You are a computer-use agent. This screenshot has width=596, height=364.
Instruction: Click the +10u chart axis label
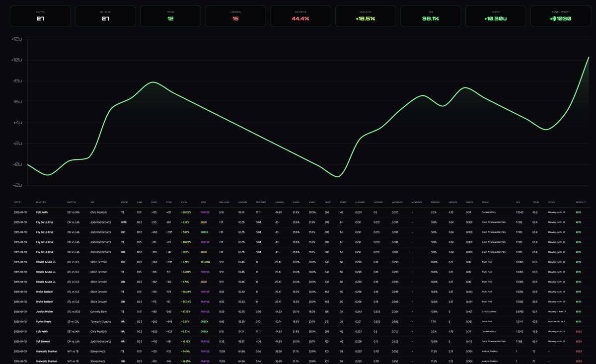tap(17, 60)
